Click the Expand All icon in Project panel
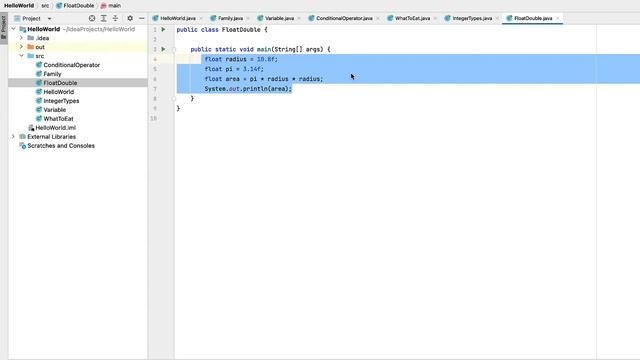The height and width of the screenshot is (360, 640). [104, 18]
